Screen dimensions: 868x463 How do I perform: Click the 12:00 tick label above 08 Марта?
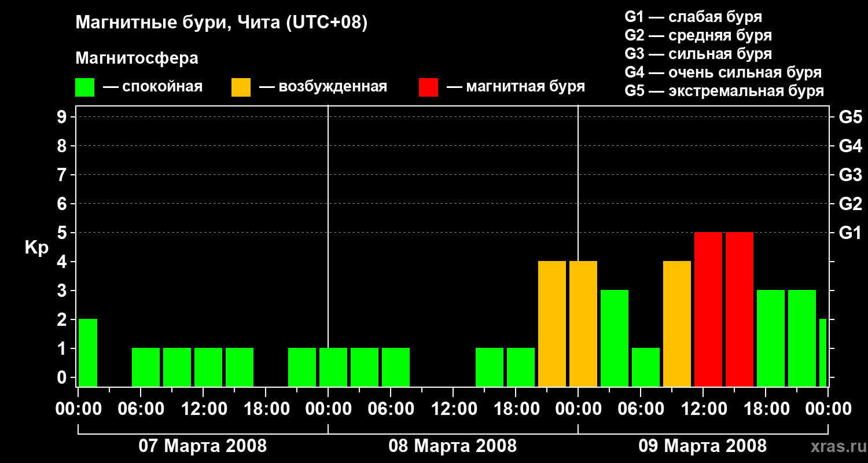click(x=453, y=409)
